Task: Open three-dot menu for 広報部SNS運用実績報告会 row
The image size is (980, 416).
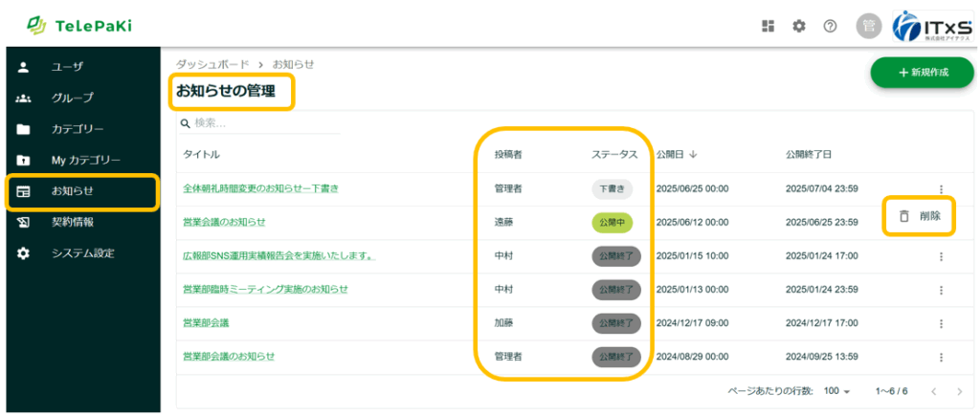Action: click(x=941, y=256)
